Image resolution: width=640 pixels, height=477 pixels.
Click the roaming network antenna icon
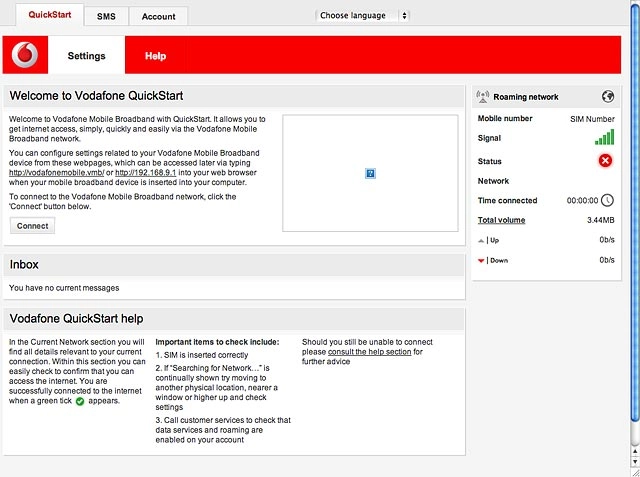pyautogui.click(x=483, y=97)
